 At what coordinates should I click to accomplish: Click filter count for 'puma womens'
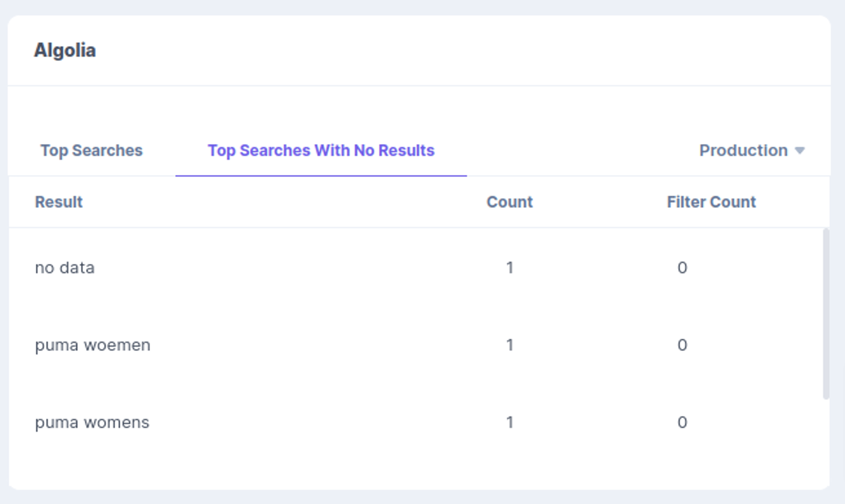(x=682, y=422)
